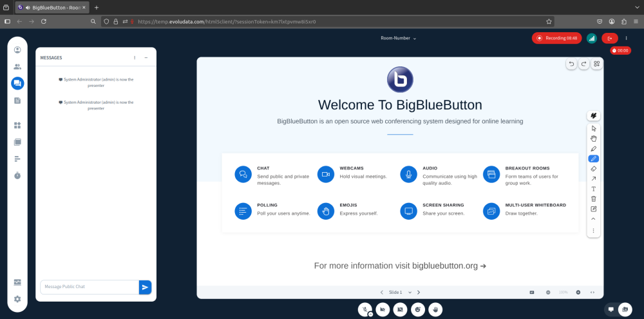Viewport: 644px width, 319px height.
Task: Expand the list all tabs chevron
Action: 637,7
